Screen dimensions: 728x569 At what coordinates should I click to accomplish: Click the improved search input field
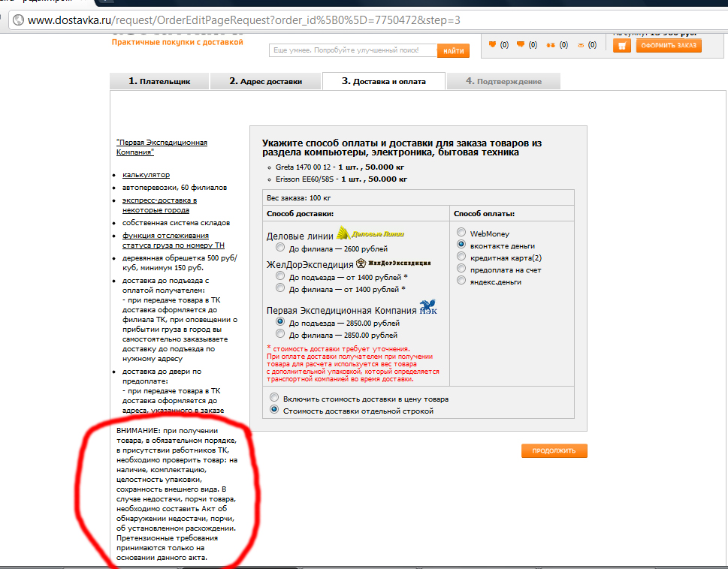[x=353, y=50]
